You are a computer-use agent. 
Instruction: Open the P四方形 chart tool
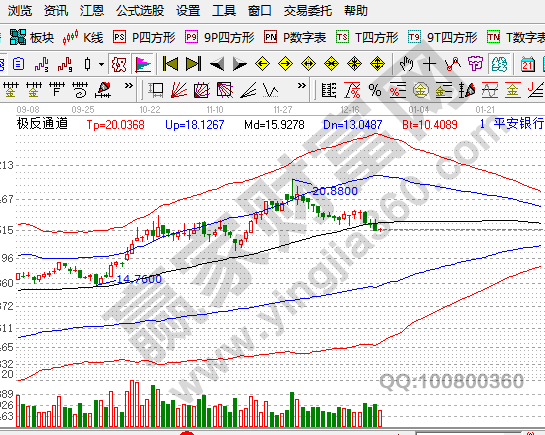[144, 37]
